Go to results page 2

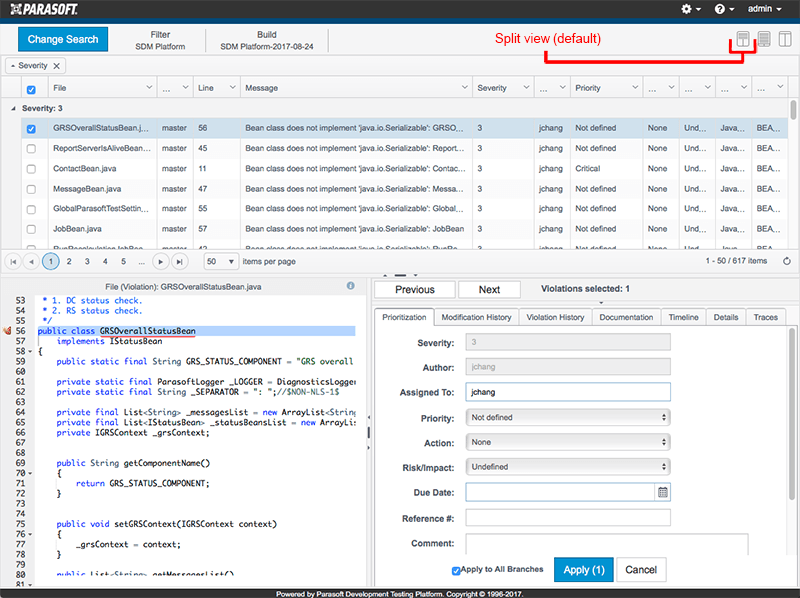click(x=69, y=262)
